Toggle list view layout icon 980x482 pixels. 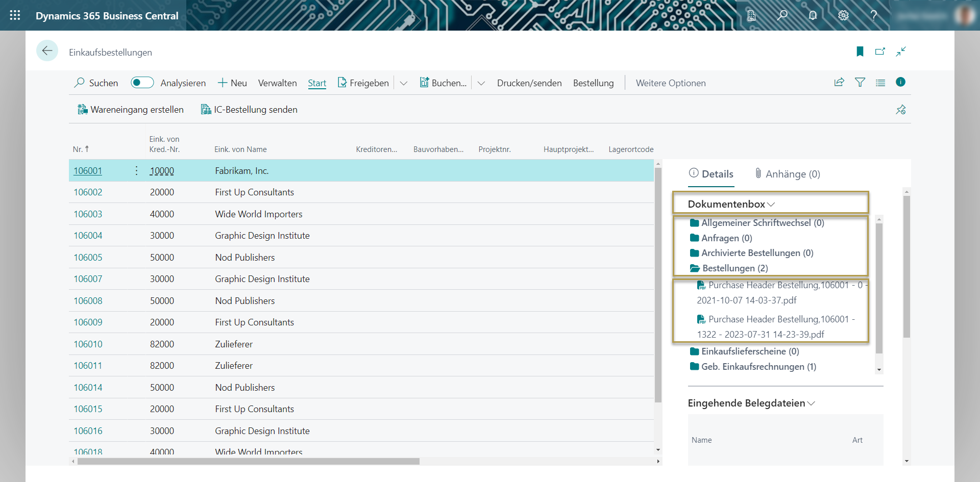click(880, 83)
